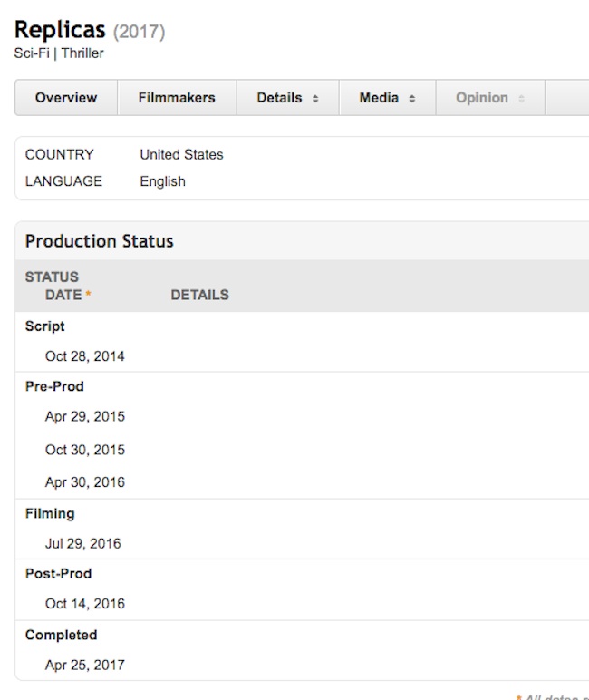Expand the Media tab dropdown arrow
589x700 pixels.
[x=412, y=99]
